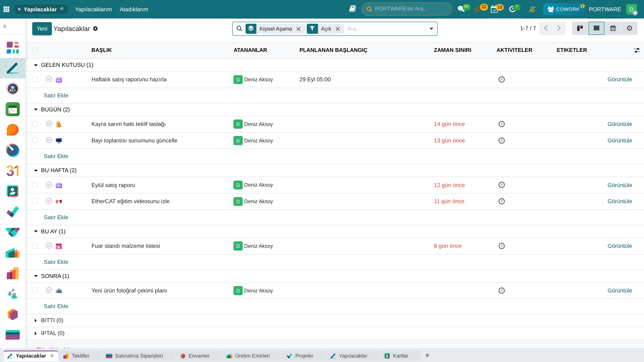644x362 pixels.
Task: Mark Haftalık satış raporunu hazırla as done
Action: [x=49, y=79]
